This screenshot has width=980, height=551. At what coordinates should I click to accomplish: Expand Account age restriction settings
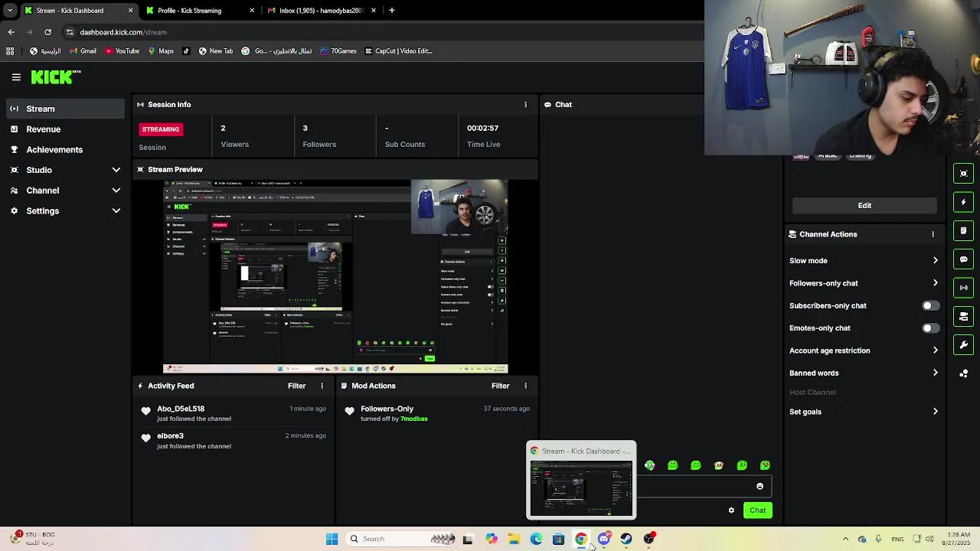coord(864,350)
